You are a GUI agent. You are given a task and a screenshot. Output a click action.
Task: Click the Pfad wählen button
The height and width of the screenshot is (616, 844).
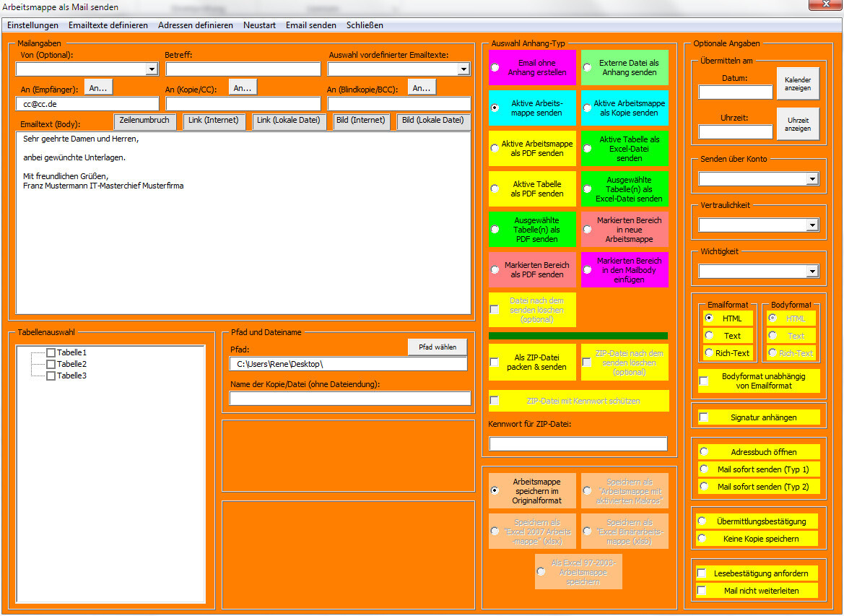pos(438,347)
